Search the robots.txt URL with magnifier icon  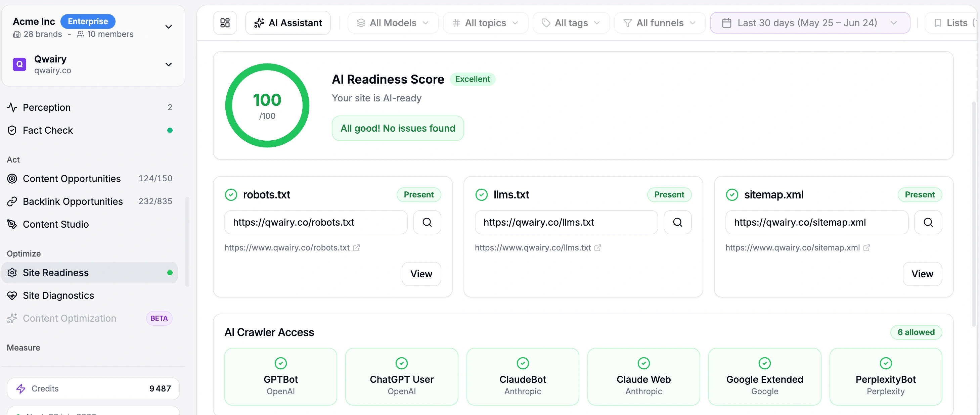427,222
